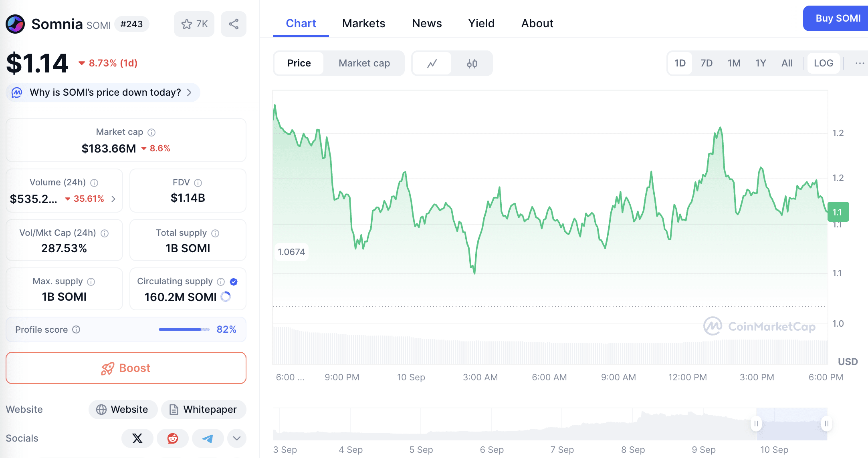Viewport: 868px width, 458px height.
Task: Switch to candlestick chart view
Action: 472,63
